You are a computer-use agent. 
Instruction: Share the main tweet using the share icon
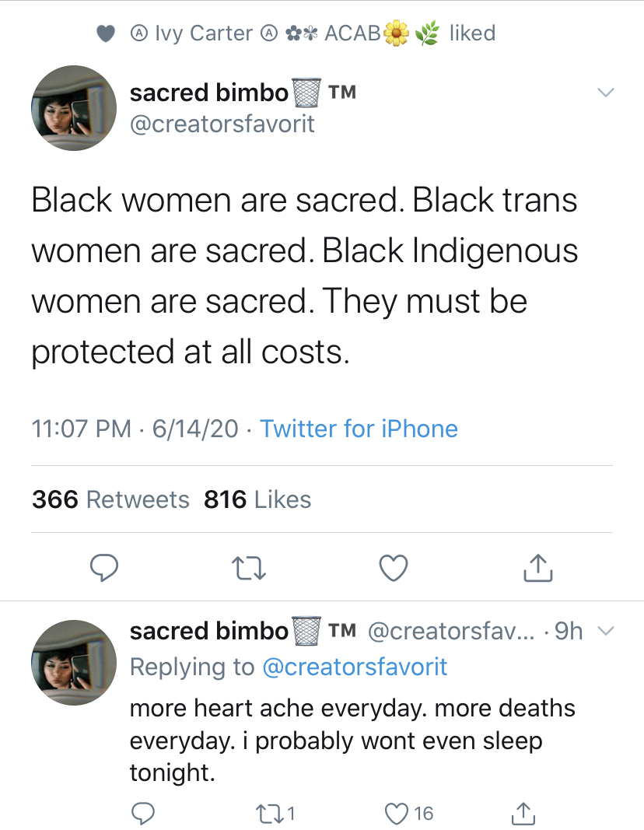tap(537, 568)
